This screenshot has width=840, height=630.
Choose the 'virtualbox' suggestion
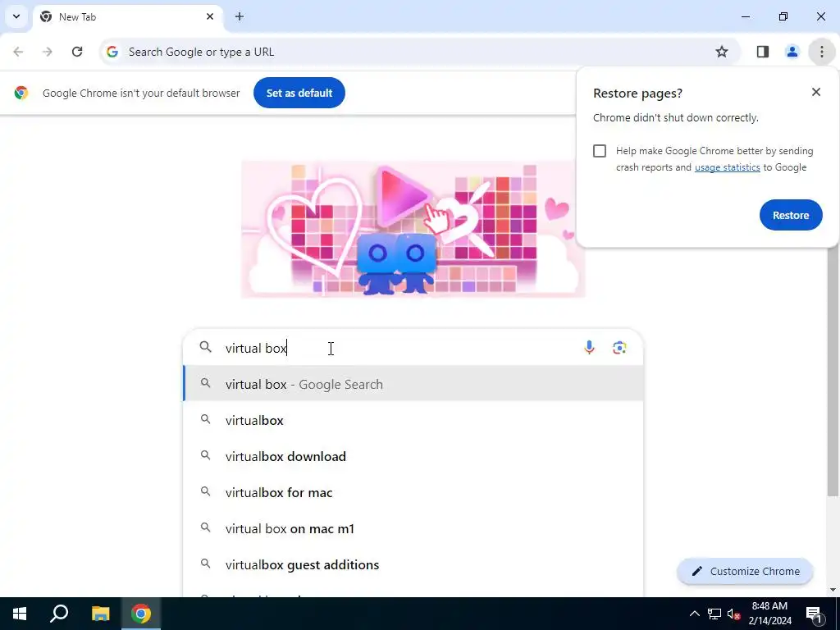413,421
